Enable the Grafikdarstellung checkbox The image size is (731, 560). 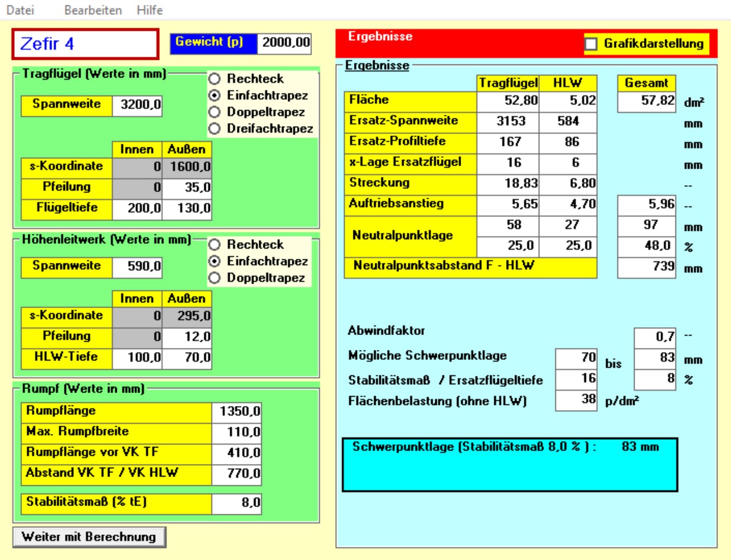(590, 44)
